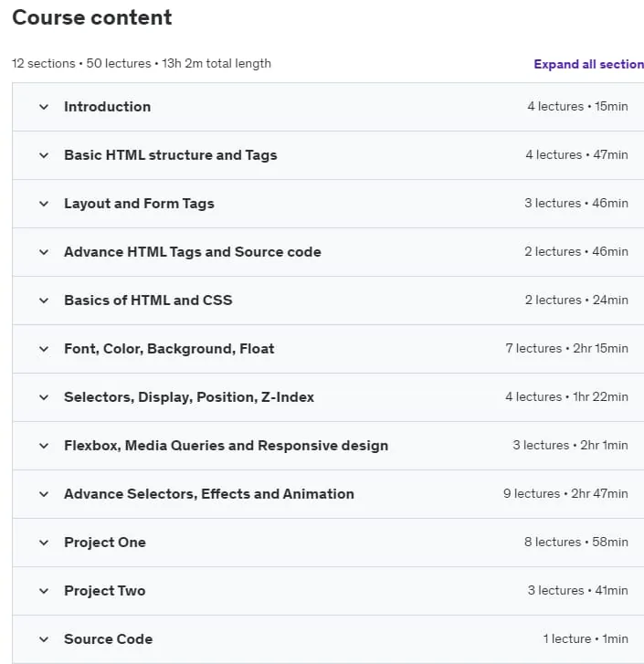644x664 pixels.
Task: Click the '9 lectures • 2hr 47min' label
Action: (565, 494)
